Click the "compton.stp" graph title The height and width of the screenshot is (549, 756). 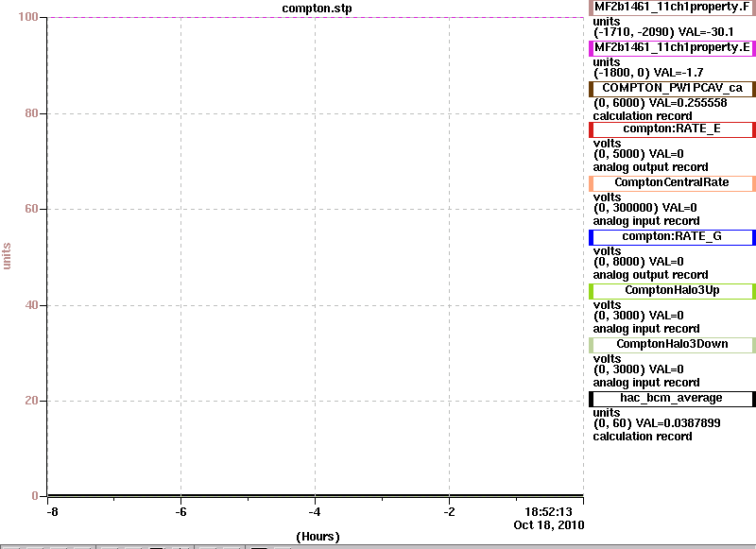click(x=317, y=9)
